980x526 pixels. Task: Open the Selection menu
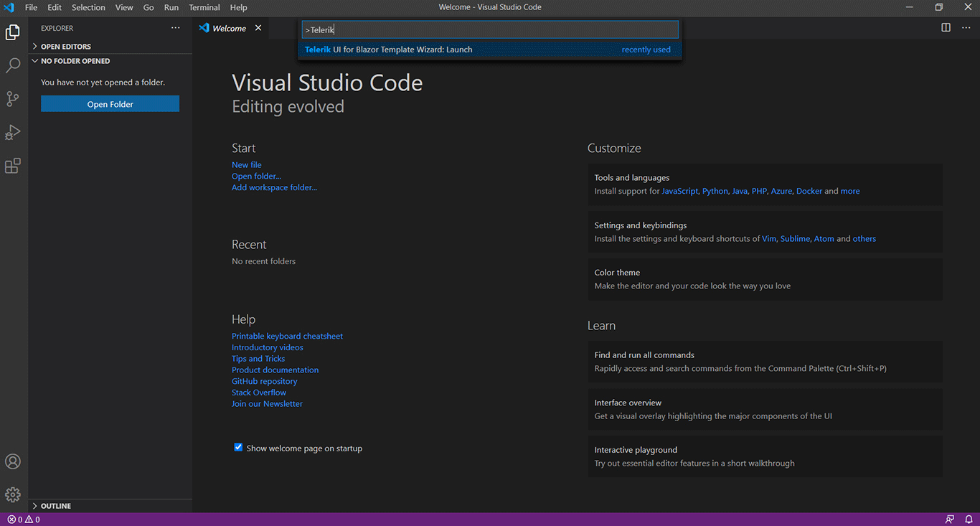point(88,7)
